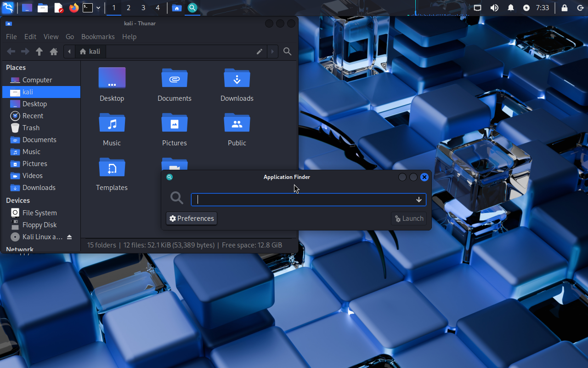Click the Home icon in Thunar's toolbar
This screenshot has height=368, width=588.
54,52
